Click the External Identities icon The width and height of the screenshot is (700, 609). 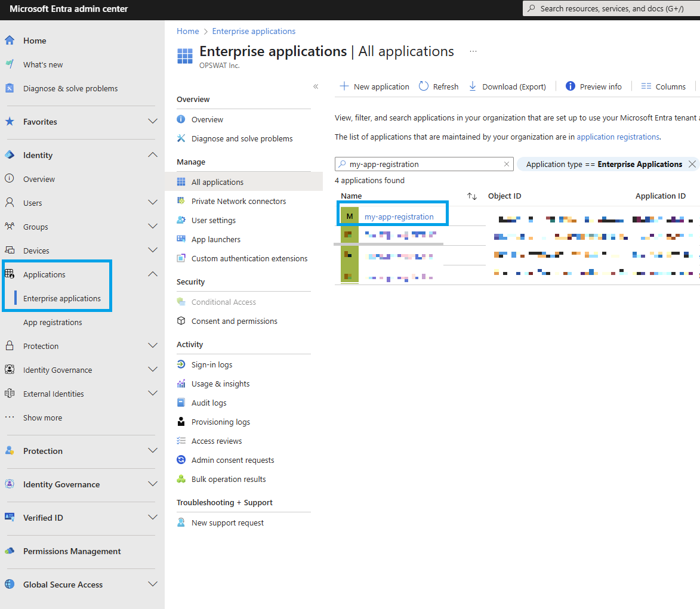click(10, 394)
